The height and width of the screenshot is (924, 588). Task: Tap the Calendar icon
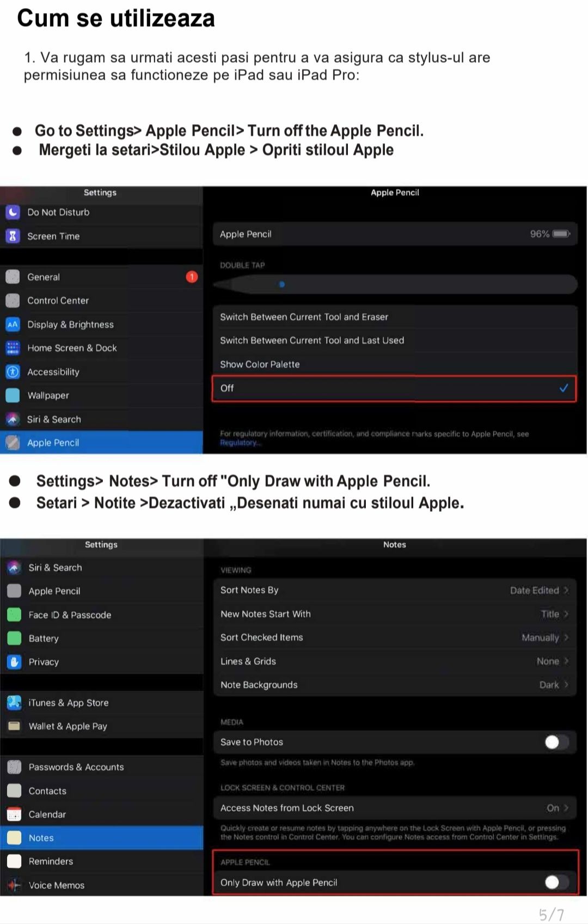tap(14, 814)
